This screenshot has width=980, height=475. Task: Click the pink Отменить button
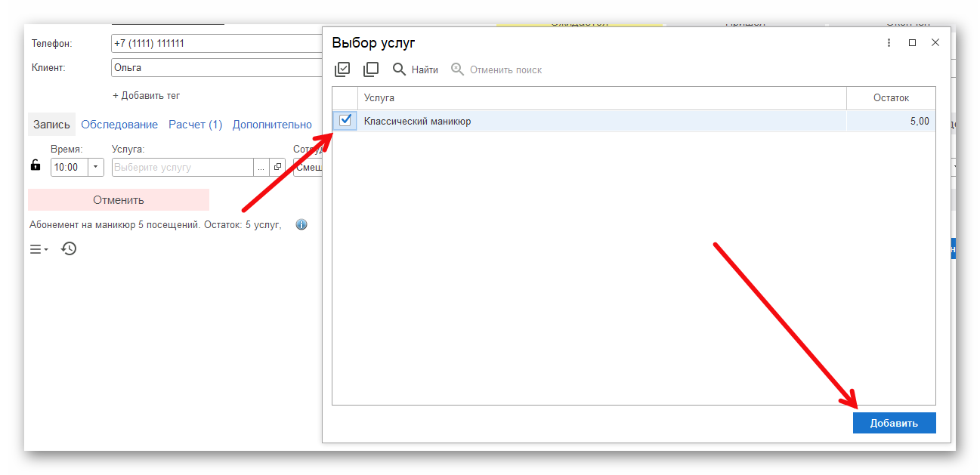tap(119, 200)
